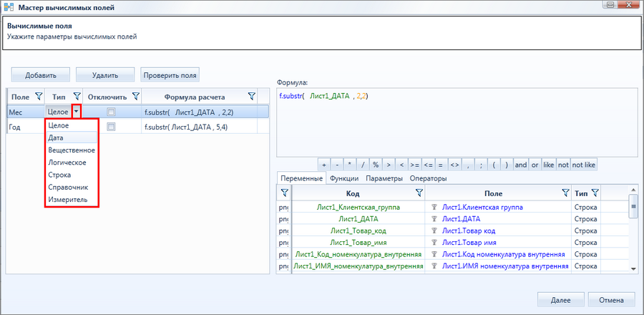Insert the >= operator
Screen dimensions: 644x315
415,165
